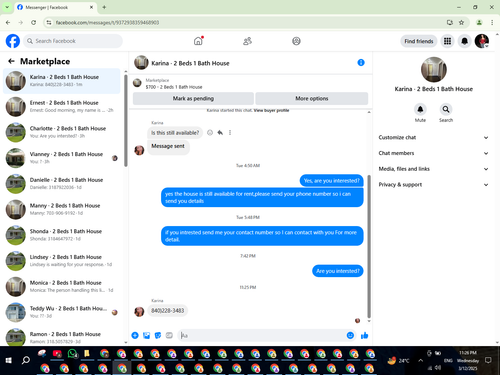Reload the page in the browser
The width and height of the screenshot is (500, 375).
tap(33, 22)
